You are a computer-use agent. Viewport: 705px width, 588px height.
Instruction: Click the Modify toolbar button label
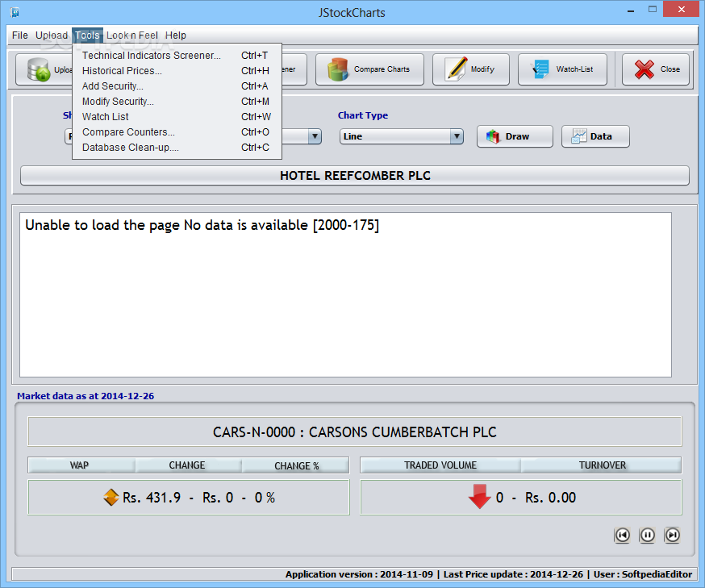click(482, 69)
